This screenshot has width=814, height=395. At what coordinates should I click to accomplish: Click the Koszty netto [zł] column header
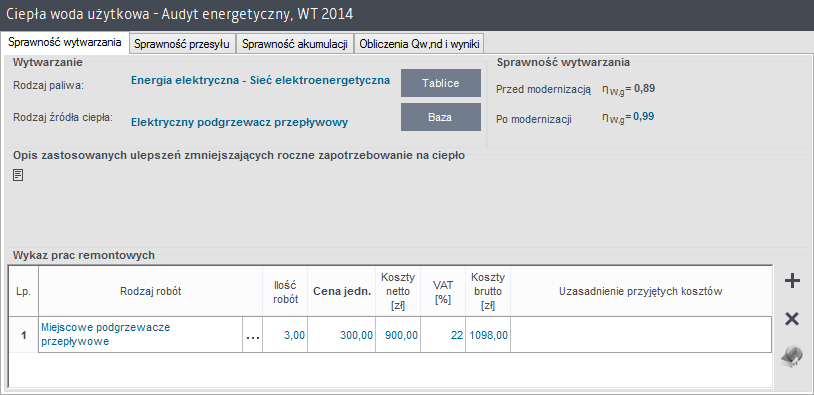tap(398, 291)
